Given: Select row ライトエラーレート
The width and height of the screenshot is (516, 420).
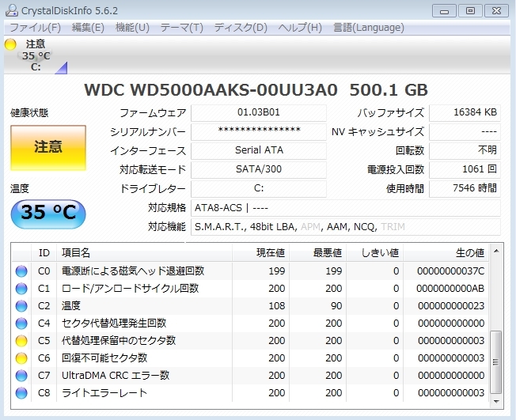Looking at the screenshot, I should (250, 393).
